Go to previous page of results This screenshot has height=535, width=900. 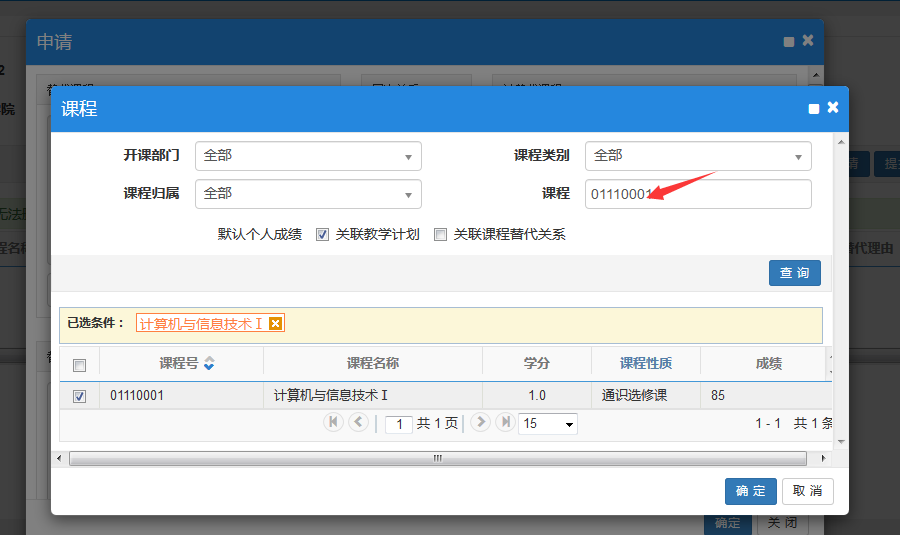point(358,422)
